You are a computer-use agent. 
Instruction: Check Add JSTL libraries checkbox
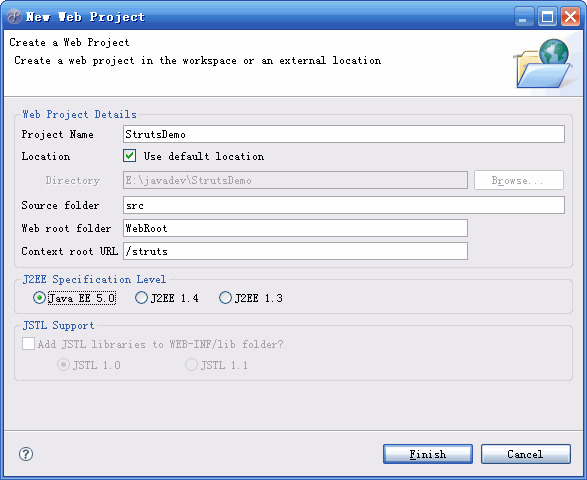point(28,344)
